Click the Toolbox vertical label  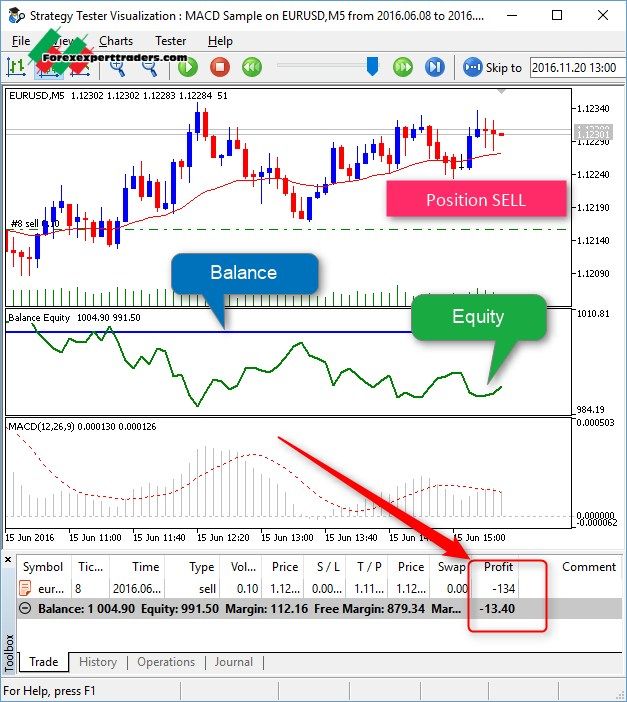click(x=9, y=653)
